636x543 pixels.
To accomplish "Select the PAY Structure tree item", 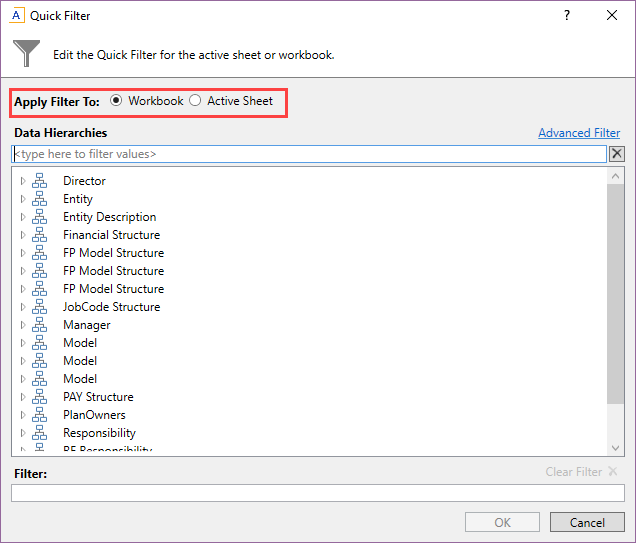I will click(98, 397).
